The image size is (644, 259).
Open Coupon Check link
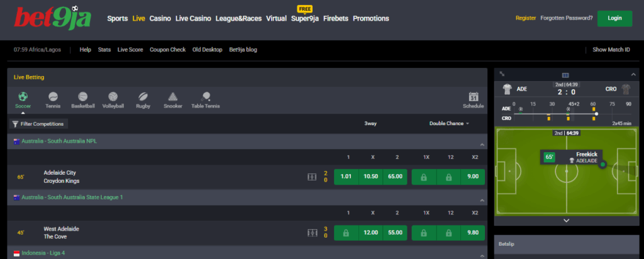[x=167, y=50]
